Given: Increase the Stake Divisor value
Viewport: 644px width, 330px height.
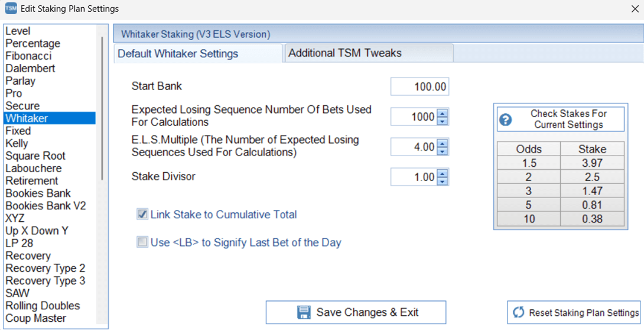Looking at the screenshot, I should coord(443,173).
